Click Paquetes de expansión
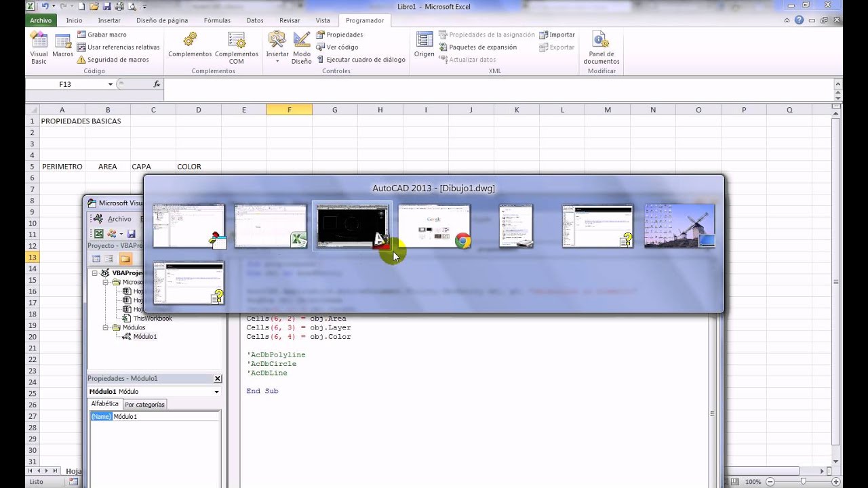This screenshot has width=868, height=488. click(477, 47)
